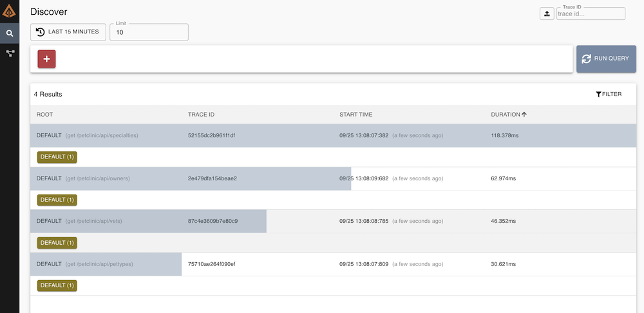
Task: Click DEFAULT (1) badge under specialties trace
Action: click(57, 157)
